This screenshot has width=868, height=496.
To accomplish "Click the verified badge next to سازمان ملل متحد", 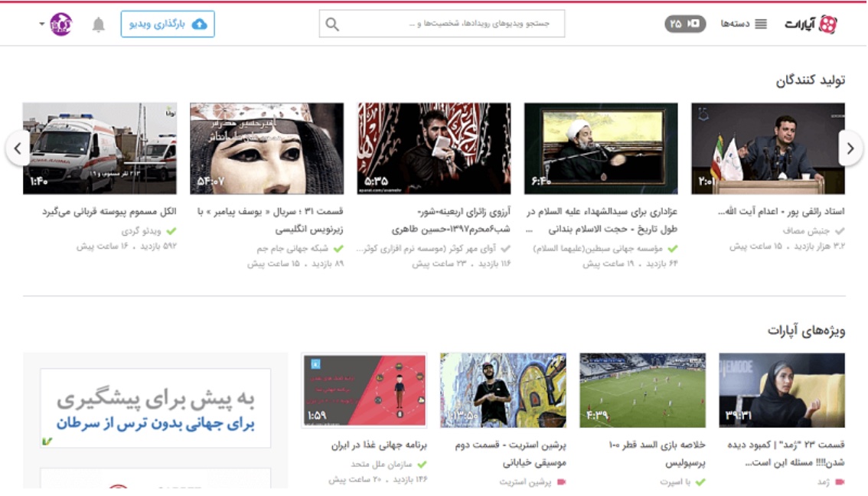I will pos(421,464).
